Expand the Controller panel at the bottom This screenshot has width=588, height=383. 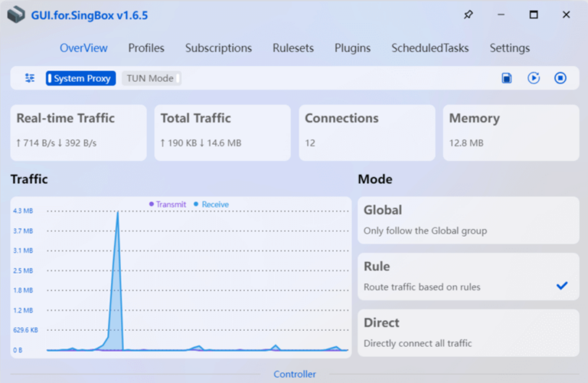click(294, 374)
